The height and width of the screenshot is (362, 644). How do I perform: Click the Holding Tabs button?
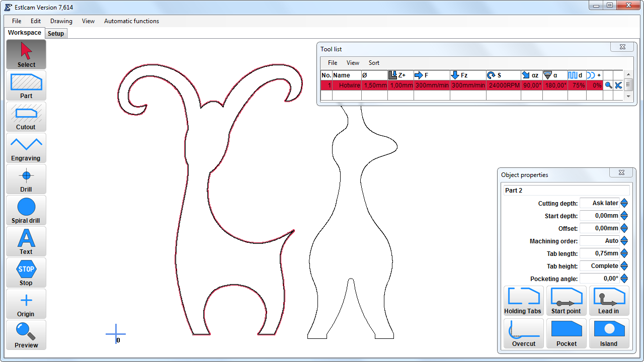[x=524, y=301]
